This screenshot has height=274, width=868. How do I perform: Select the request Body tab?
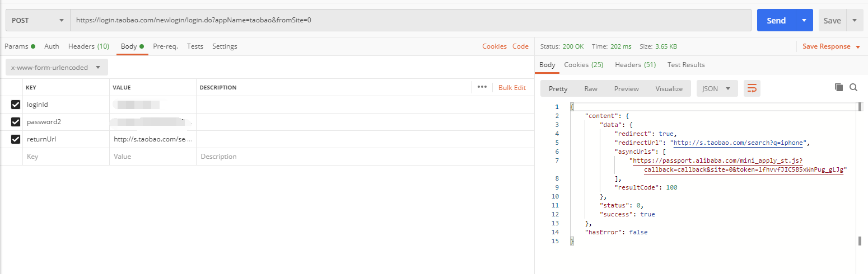point(132,46)
